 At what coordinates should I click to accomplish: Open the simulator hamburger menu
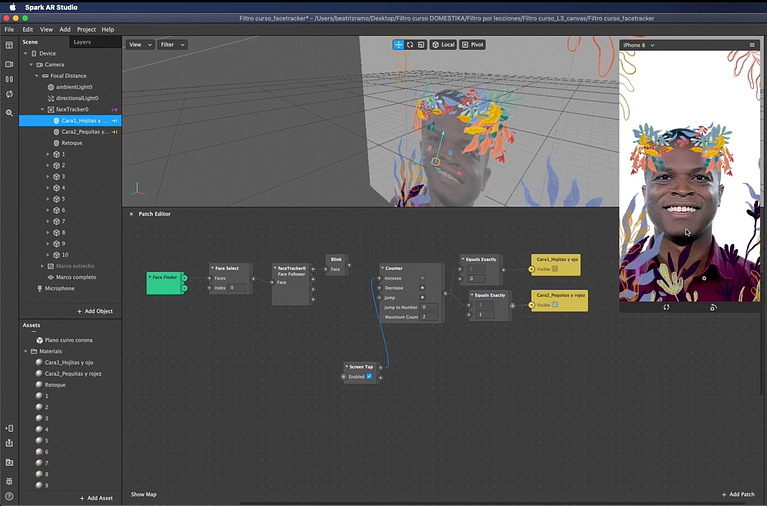coord(752,45)
